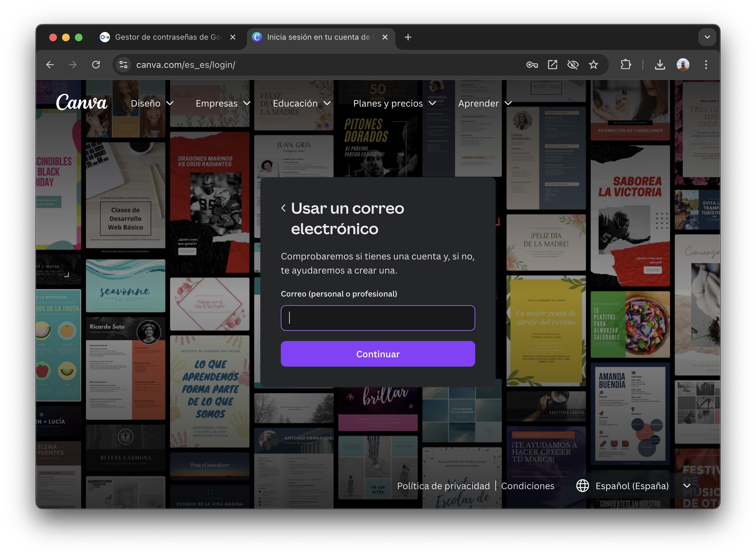
Task: Expand the Aprender chevron
Action: [x=508, y=103]
